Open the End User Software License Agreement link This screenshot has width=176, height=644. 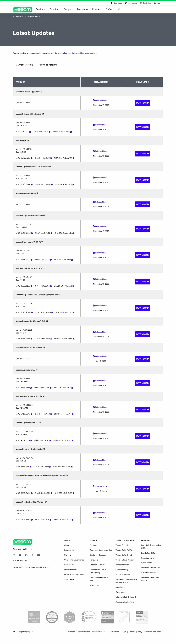[x=77, y=53]
